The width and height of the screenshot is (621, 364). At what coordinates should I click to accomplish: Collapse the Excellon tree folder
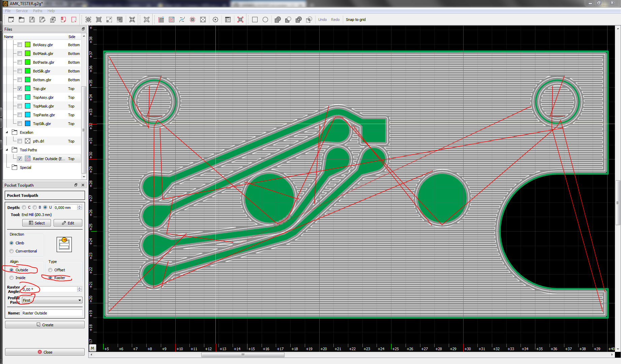[7, 132]
